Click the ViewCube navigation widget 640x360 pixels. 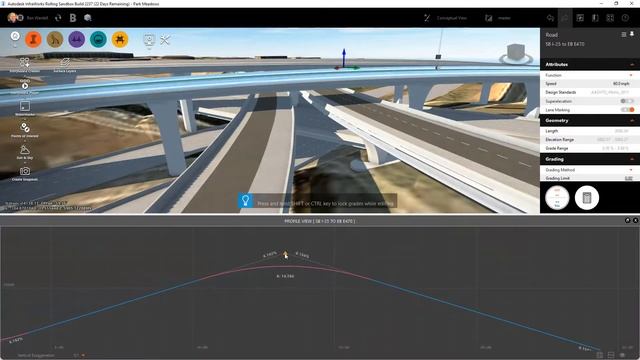516,54
